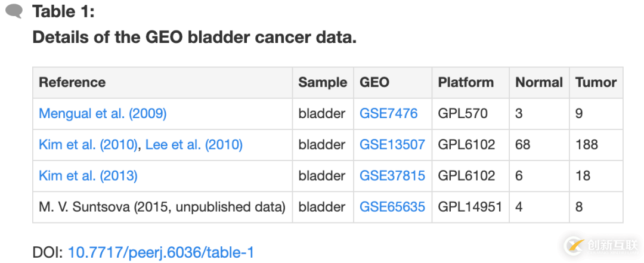This screenshot has width=644, height=263.
Task: Click the Tumor column header
Action: click(596, 82)
